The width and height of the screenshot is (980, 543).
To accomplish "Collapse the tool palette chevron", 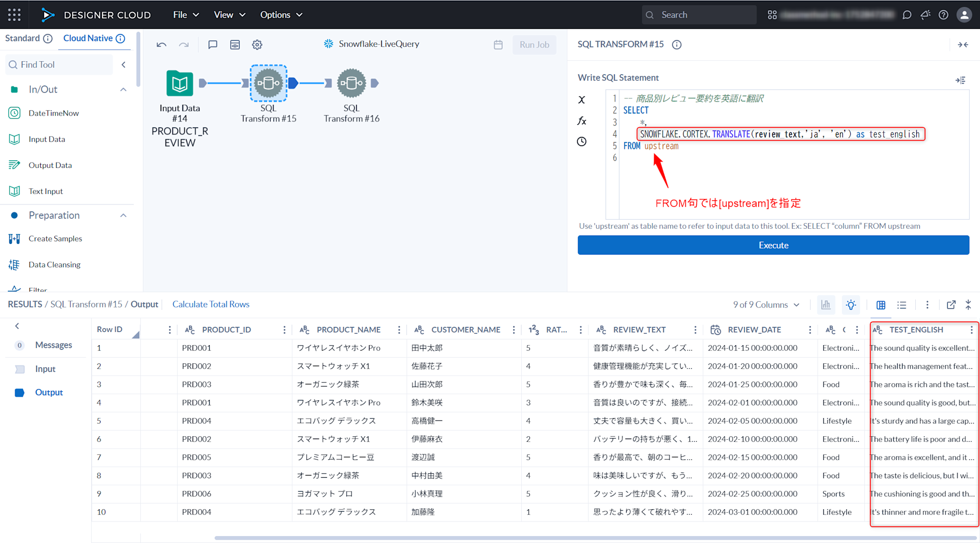I will point(123,65).
